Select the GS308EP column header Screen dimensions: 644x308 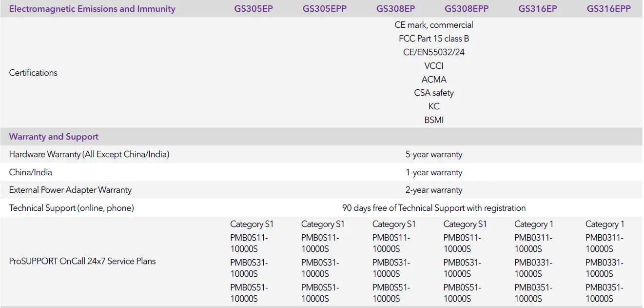pyautogui.click(x=396, y=8)
